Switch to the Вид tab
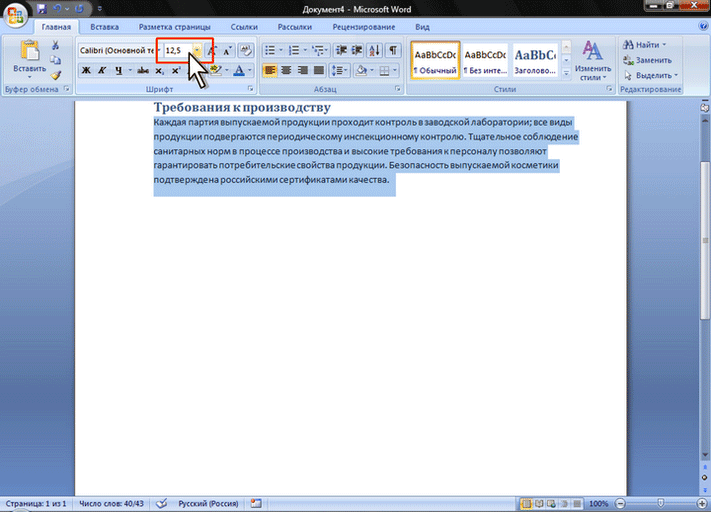 tap(422, 27)
